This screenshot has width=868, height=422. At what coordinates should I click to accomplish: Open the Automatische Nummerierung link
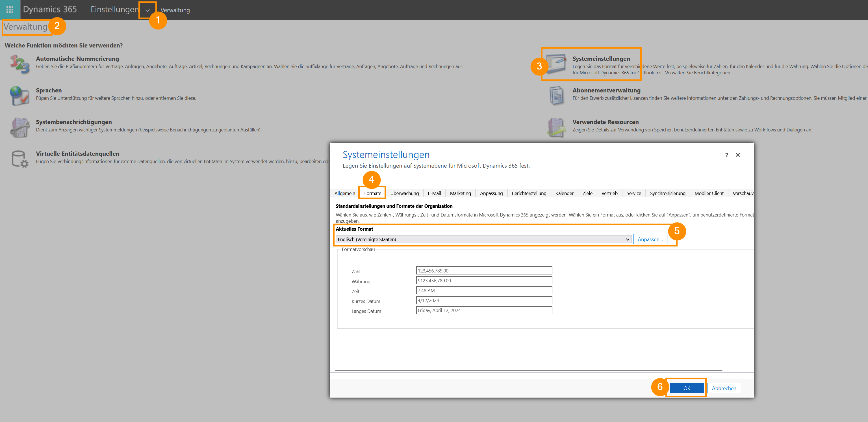(x=77, y=59)
